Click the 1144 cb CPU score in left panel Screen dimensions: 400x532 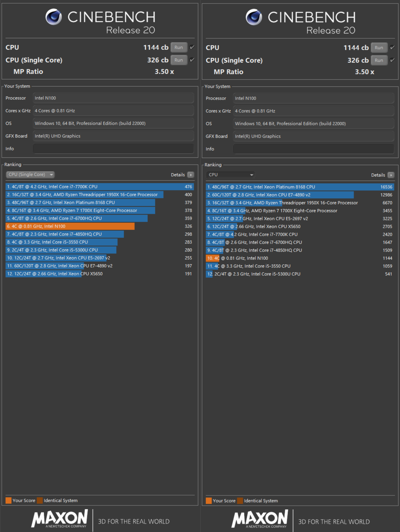156,47
